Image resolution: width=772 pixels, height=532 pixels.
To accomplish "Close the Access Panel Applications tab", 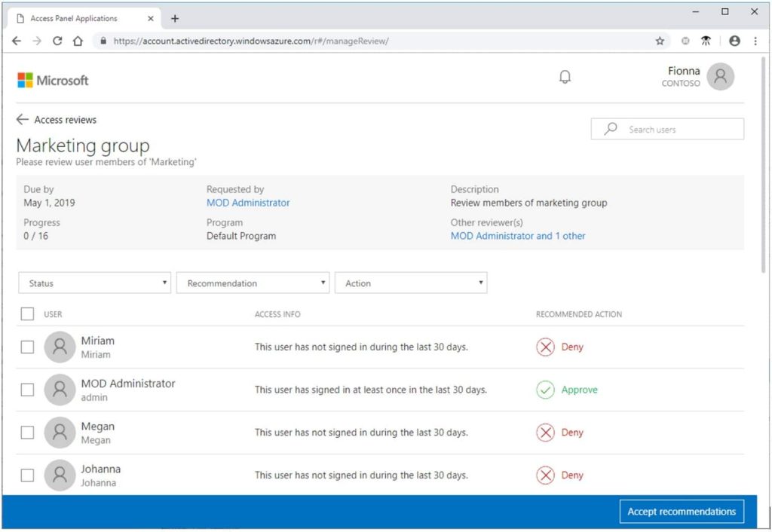I will point(151,18).
